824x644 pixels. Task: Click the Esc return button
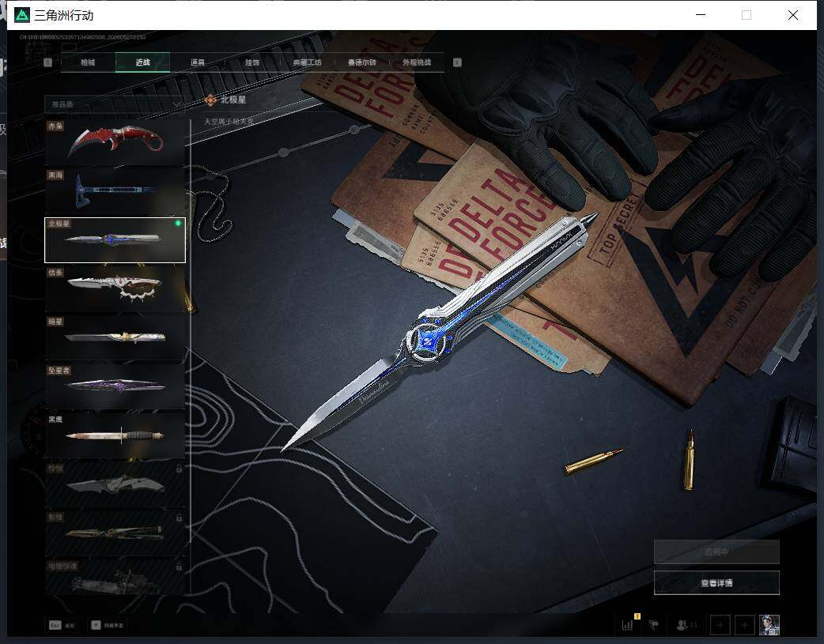click(62, 625)
